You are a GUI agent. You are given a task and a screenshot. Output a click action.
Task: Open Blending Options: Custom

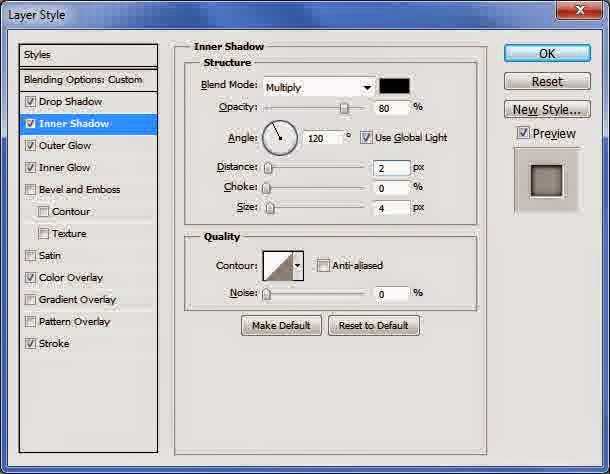[88, 80]
